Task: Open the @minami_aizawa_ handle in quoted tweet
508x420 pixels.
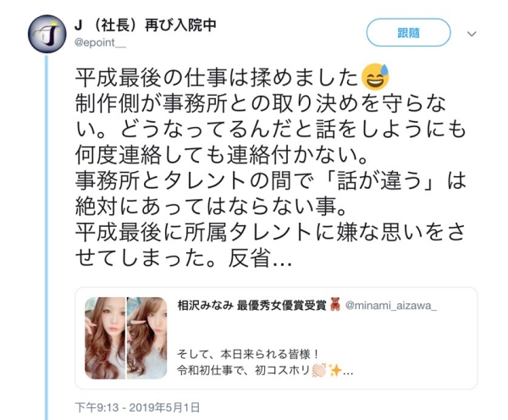Action: tap(390, 306)
